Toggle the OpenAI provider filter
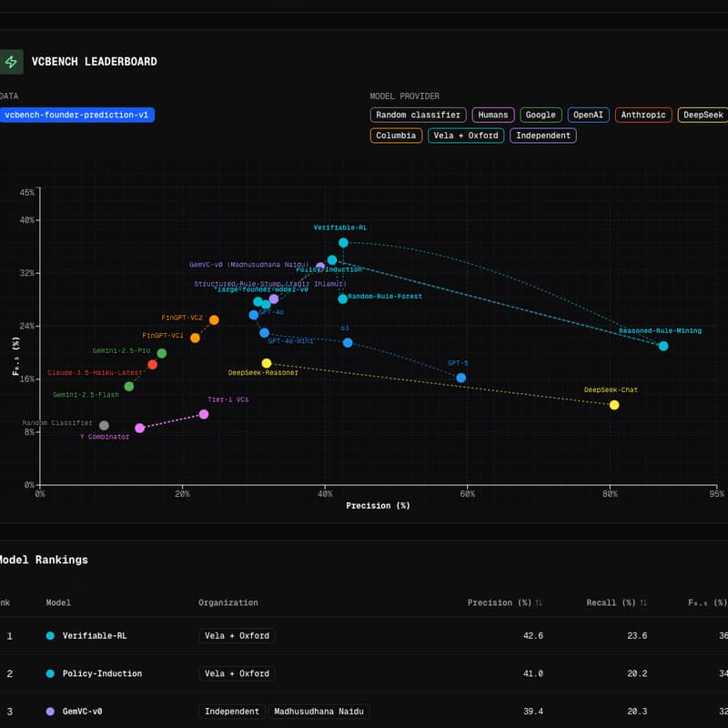 [587, 115]
